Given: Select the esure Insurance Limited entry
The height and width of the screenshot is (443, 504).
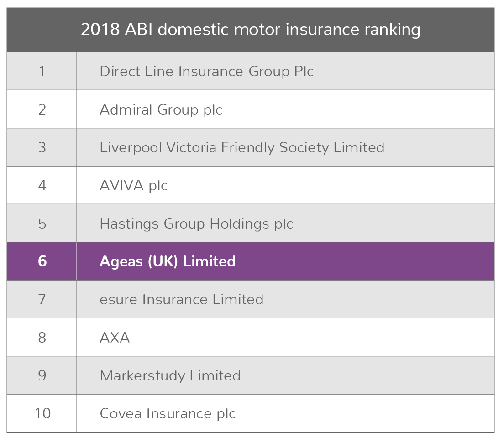Looking at the screenshot, I should [x=182, y=299].
